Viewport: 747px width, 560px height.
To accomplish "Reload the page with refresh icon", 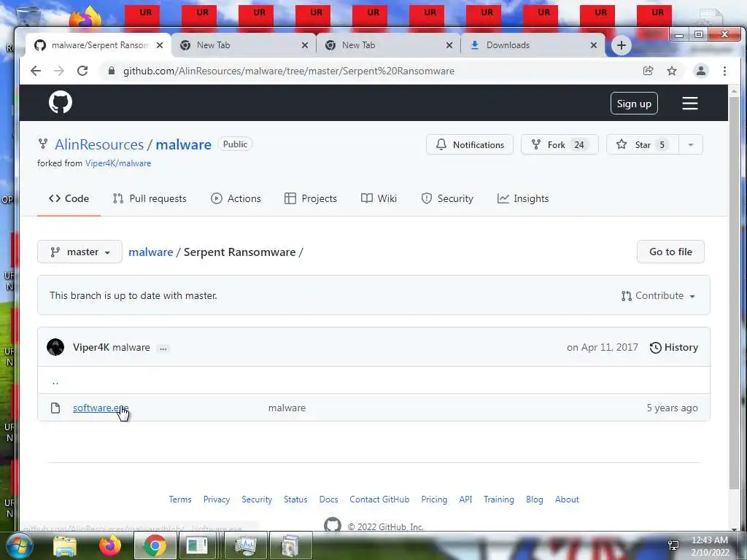I will pyautogui.click(x=82, y=71).
